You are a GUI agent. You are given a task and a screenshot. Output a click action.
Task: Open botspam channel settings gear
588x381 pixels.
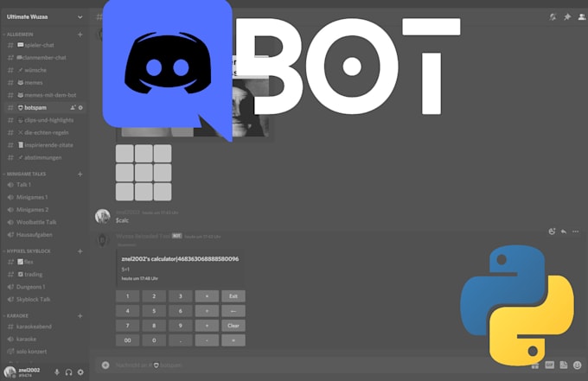click(80, 107)
